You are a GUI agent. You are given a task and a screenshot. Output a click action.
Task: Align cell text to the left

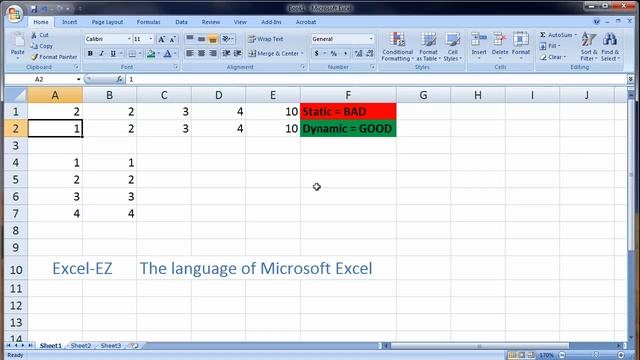[190, 53]
